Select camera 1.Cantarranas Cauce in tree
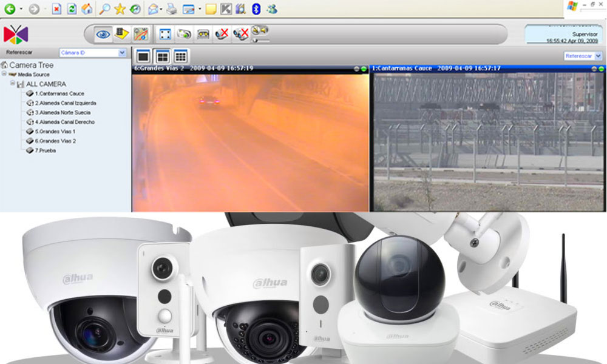 59,93
